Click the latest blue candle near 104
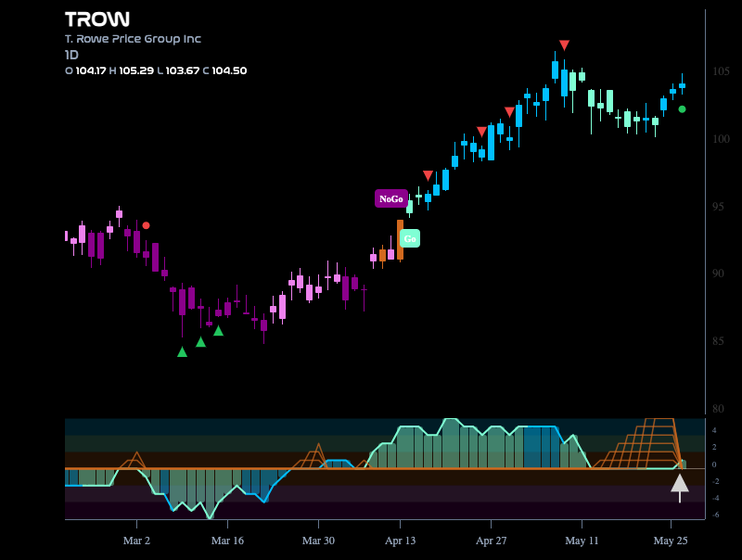Image resolution: width=742 pixels, height=560 pixels. coord(682,85)
